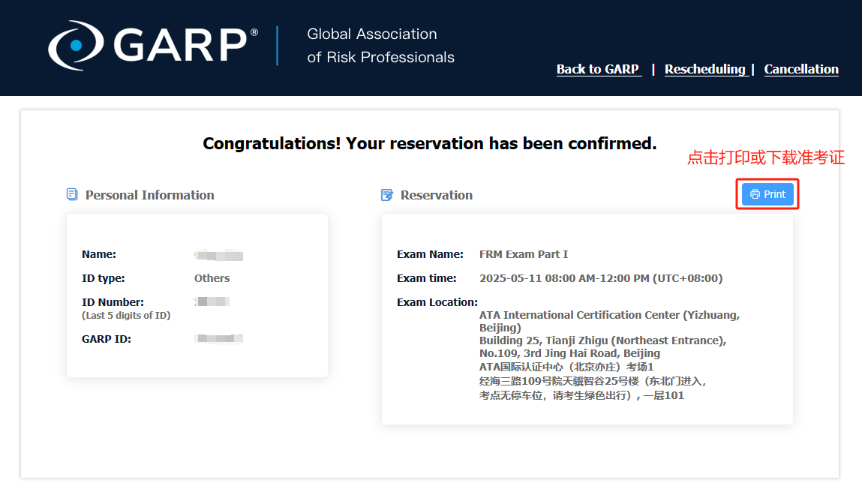Click the 'ID Number:' label
862x504 pixels.
[x=113, y=302]
